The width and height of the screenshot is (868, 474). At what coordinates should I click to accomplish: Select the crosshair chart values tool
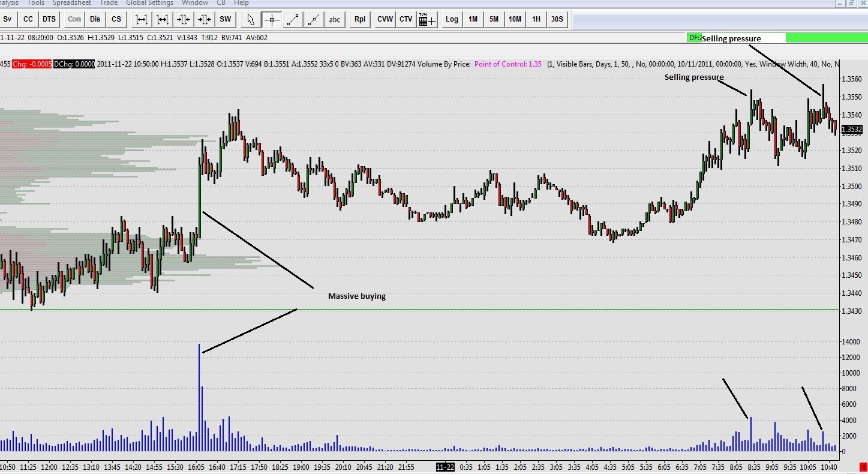(272, 19)
